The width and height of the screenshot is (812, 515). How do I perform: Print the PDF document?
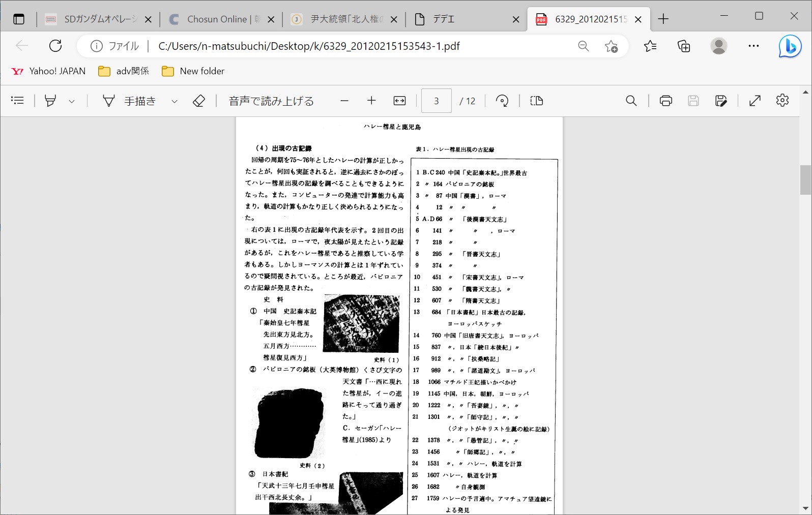point(665,101)
